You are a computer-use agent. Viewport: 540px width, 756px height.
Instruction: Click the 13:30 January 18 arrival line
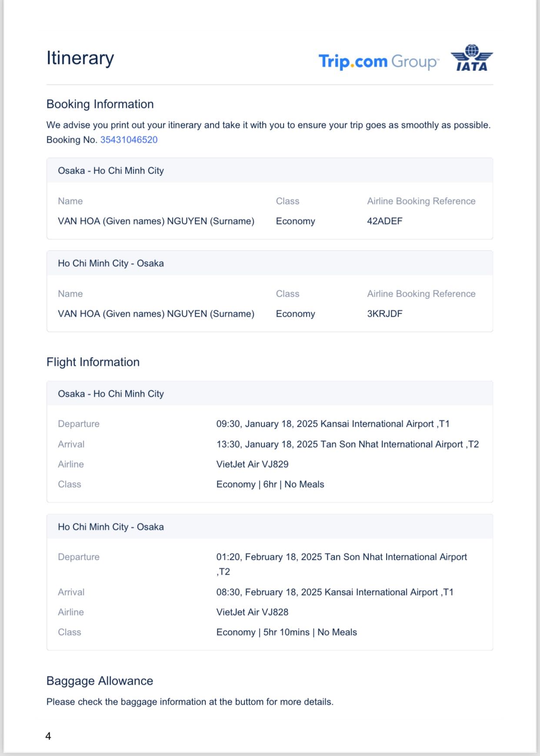tap(347, 444)
